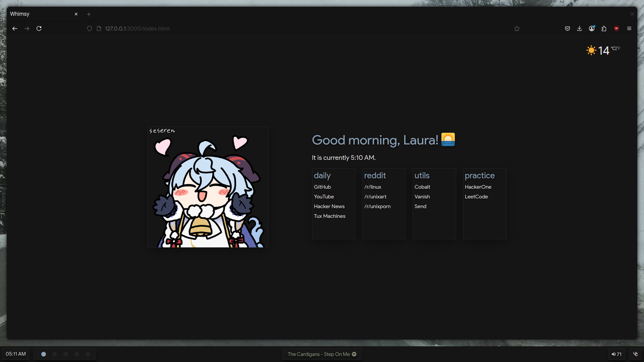
Task: Open the GitHub link
Action: click(322, 187)
